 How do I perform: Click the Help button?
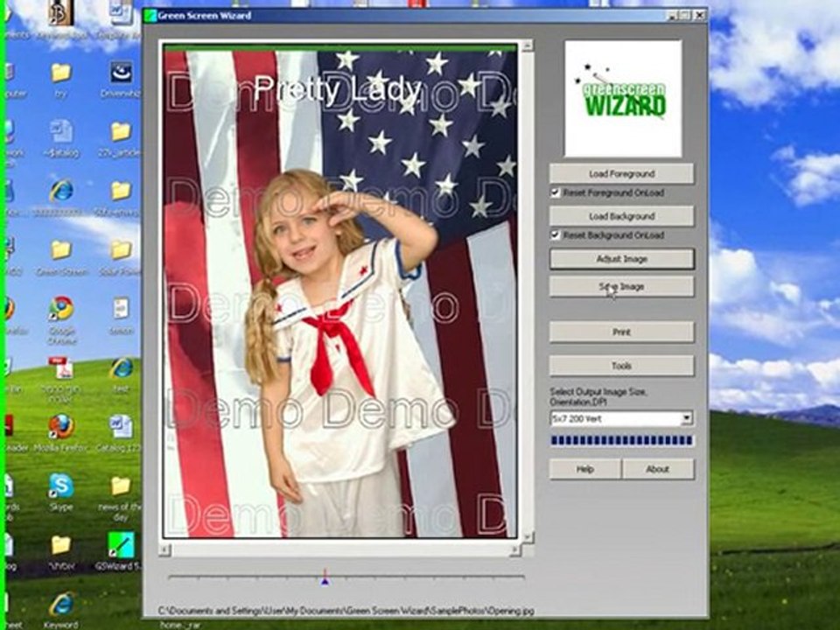point(585,469)
